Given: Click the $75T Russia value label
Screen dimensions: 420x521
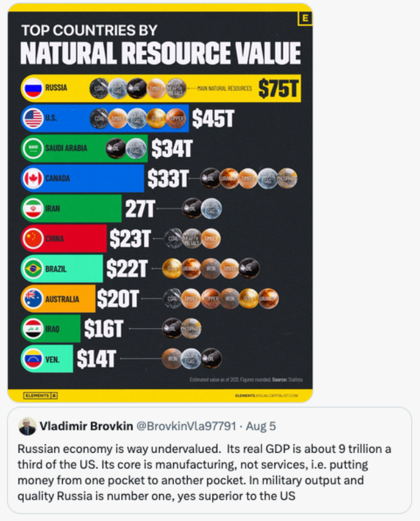Looking at the screenshot, I should point(279,88).
